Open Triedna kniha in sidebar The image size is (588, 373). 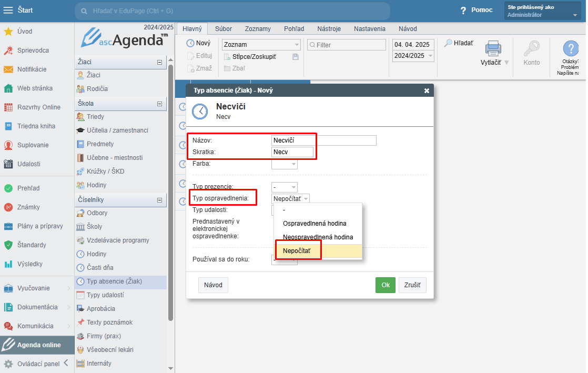click(x=36, y=126)
